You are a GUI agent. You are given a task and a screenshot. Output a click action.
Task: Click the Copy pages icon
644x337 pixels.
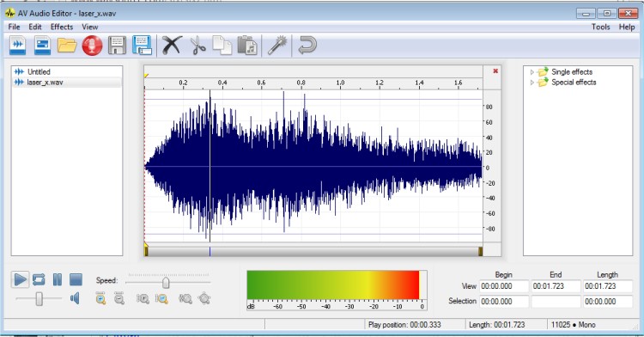point(222,46)
